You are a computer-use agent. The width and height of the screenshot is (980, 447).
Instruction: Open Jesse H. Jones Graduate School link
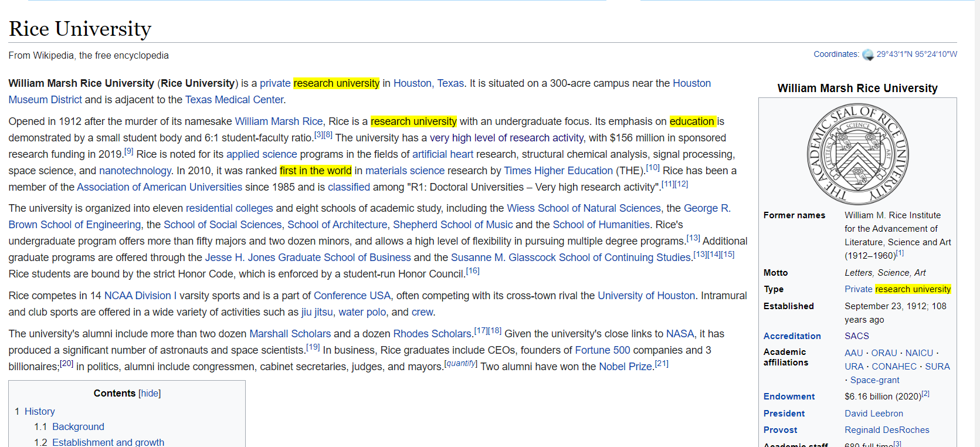pos(308,258)
